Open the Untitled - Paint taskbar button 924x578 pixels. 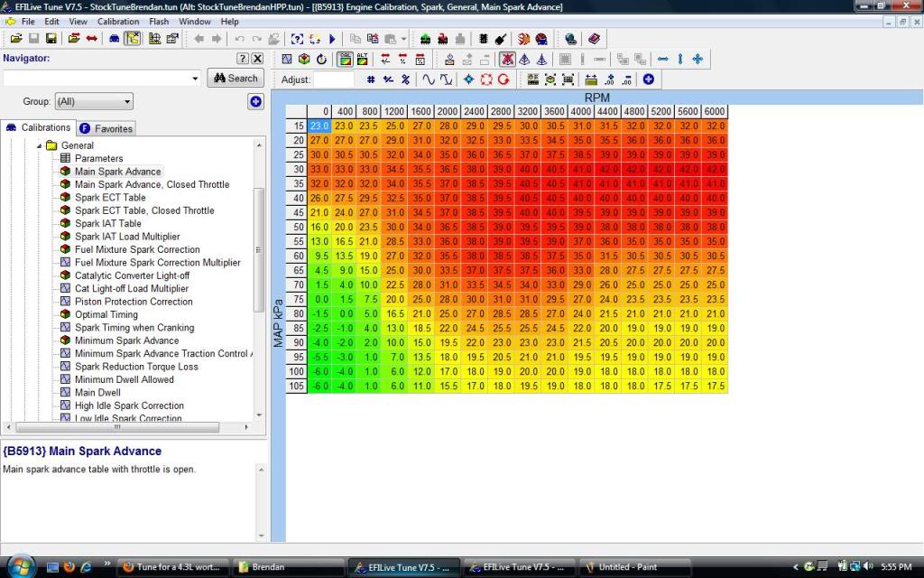[x=634, y=567]
